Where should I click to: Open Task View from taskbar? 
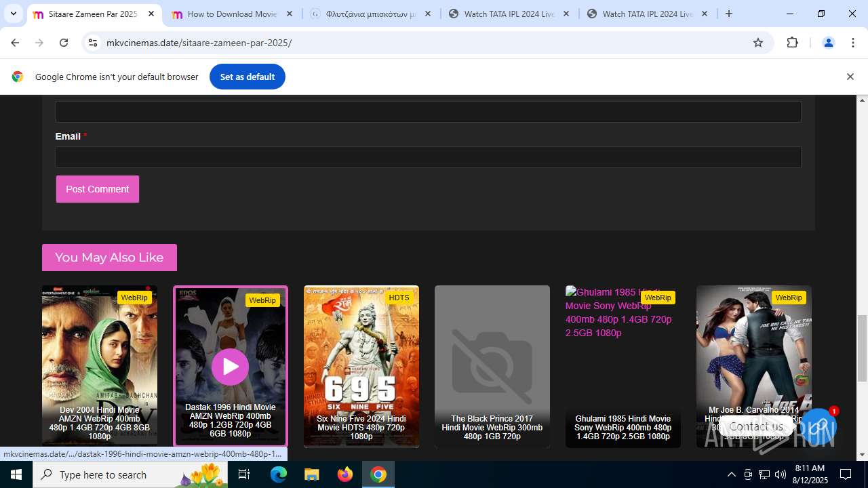point(245,474)
